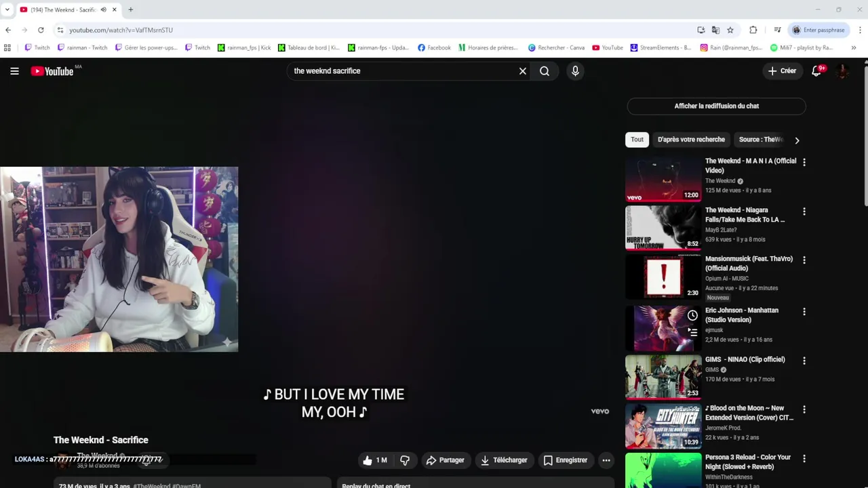868x488 pixels.
Task: Open options for Eric Johnson Manhattan video
Action: (804, 312)
